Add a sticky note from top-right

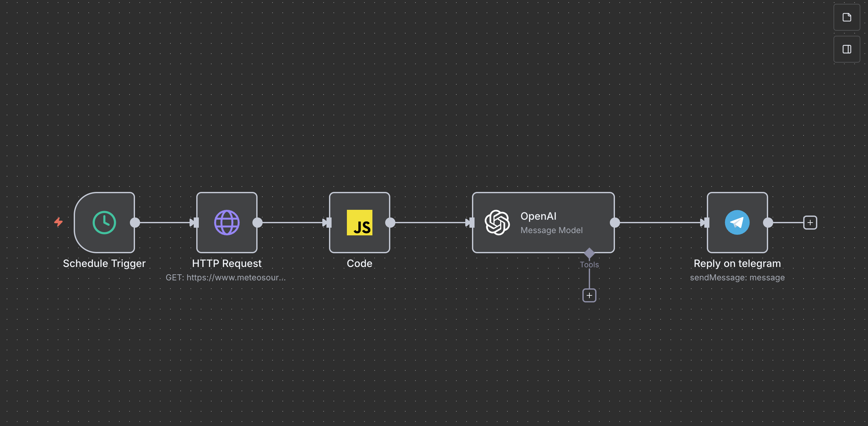(x=846, y=18)
